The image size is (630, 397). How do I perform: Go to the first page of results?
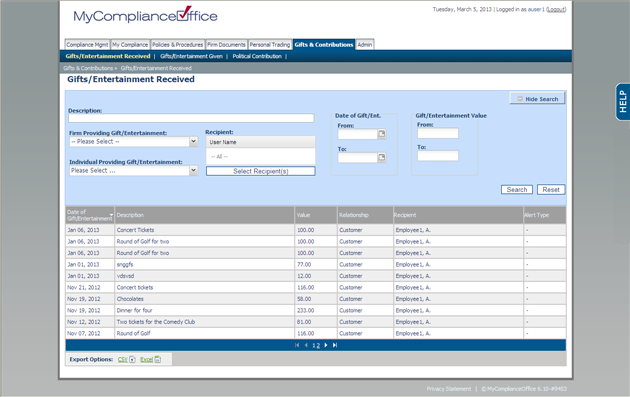297,345
